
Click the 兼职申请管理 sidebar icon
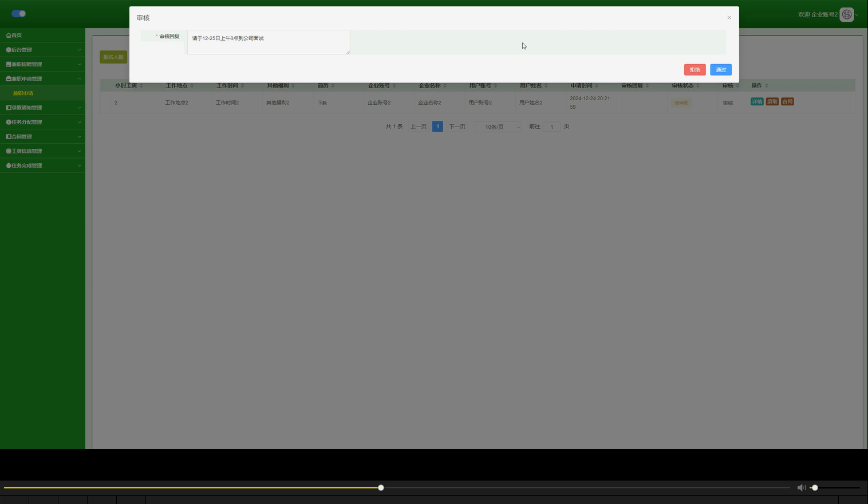[x=9, y=78]
